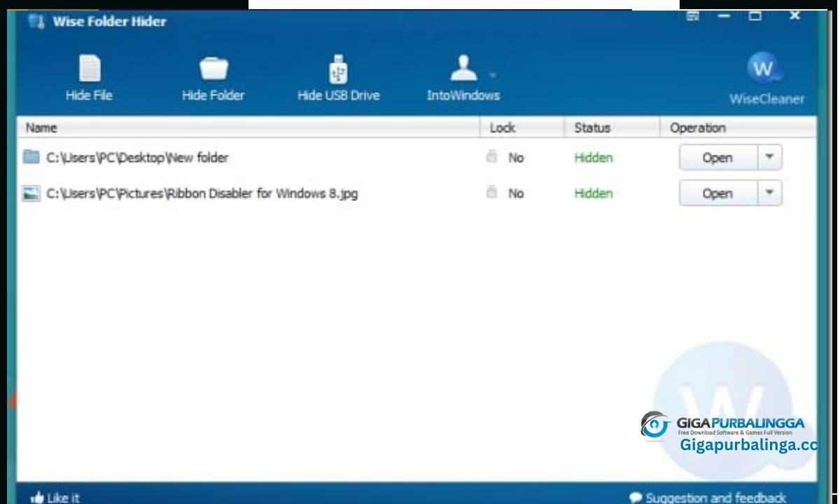Minimize the Wise Folder Hider window
Viewport: 840px width, 504px height.
pyautogui.click(x=724, y=15)
